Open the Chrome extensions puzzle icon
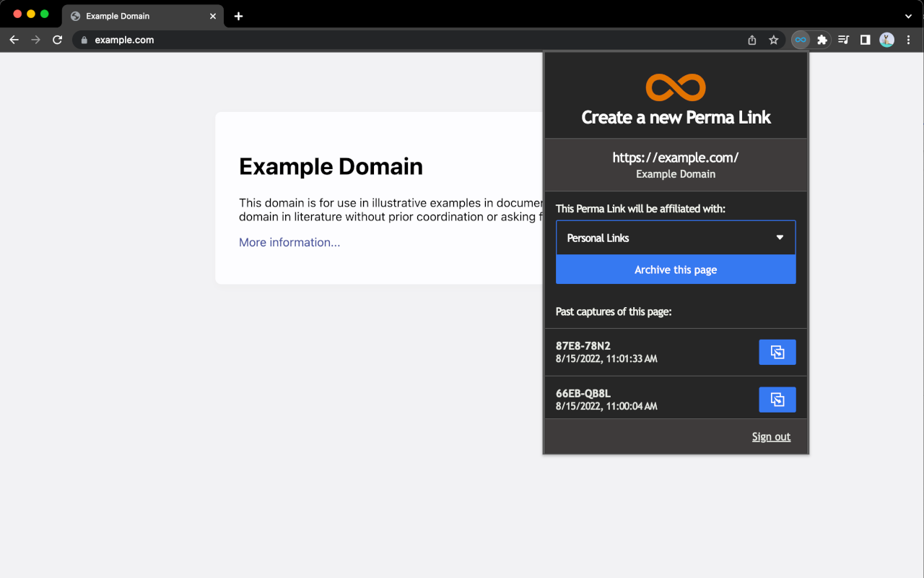Image resolution: width=924 pixels, height=578 pixels. coord(821,40)
